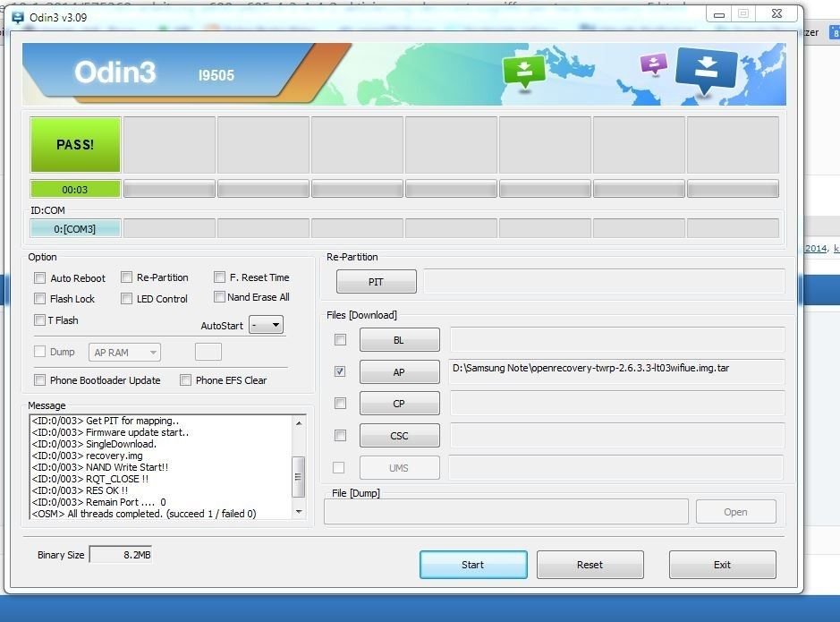
Task: Click the 'Firmware update start..' log line
Action: coord(110,432)
